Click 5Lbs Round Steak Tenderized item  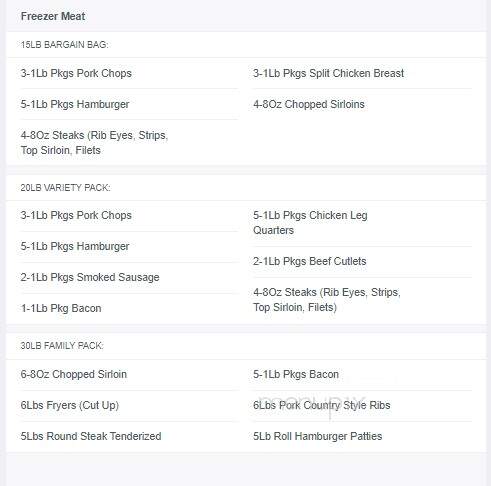[91, 436]
